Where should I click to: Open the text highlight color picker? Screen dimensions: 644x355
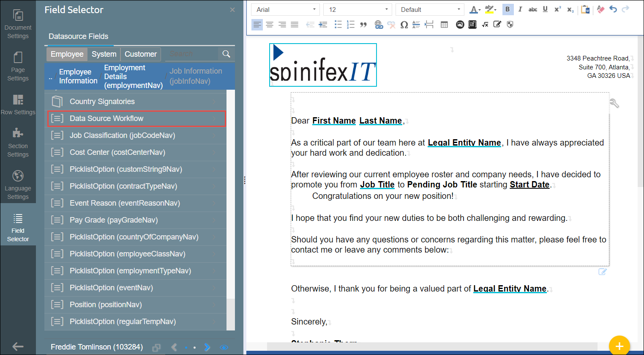tap(490, 9)
